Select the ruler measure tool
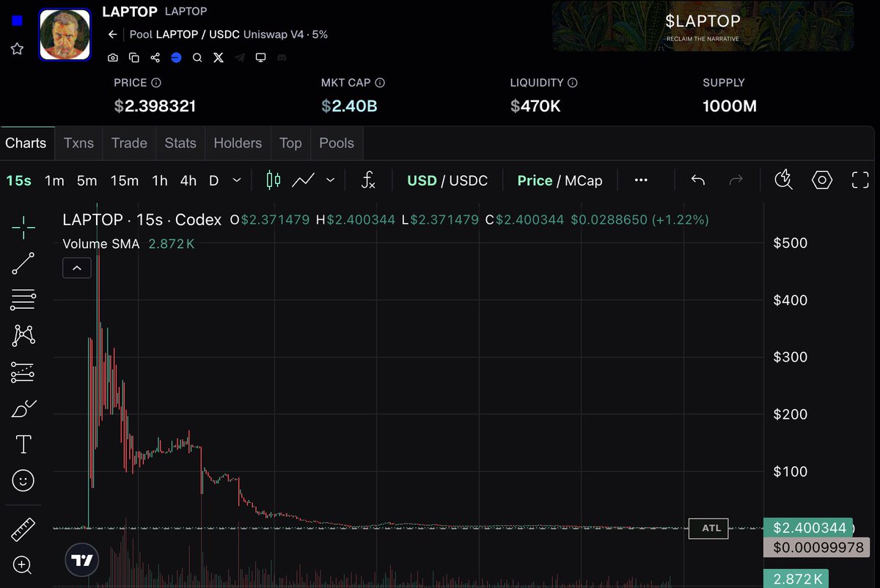 coord(23,529)
